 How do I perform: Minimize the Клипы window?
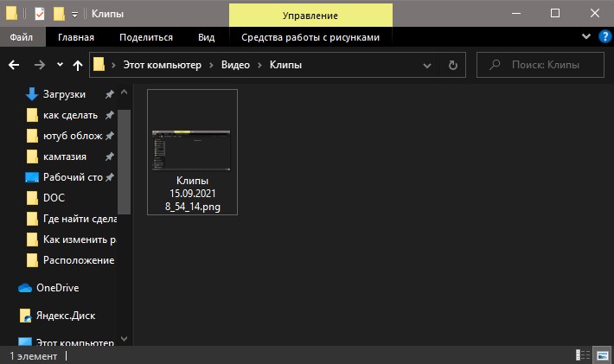516,13
